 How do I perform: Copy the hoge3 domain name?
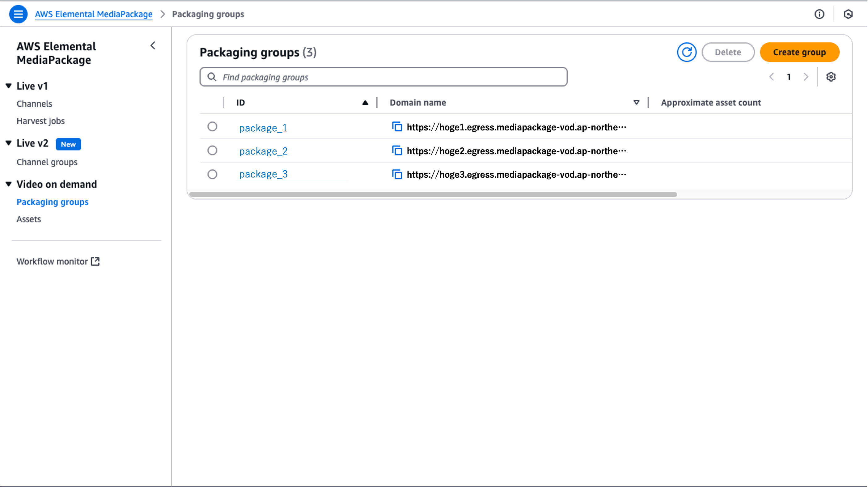point(397,174)
